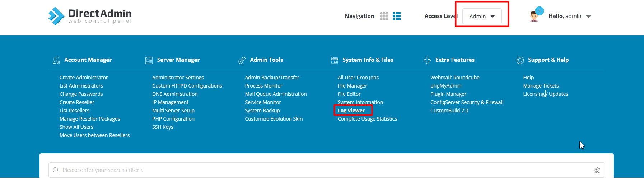Click the Extra Features plus icon

(427, 60)
